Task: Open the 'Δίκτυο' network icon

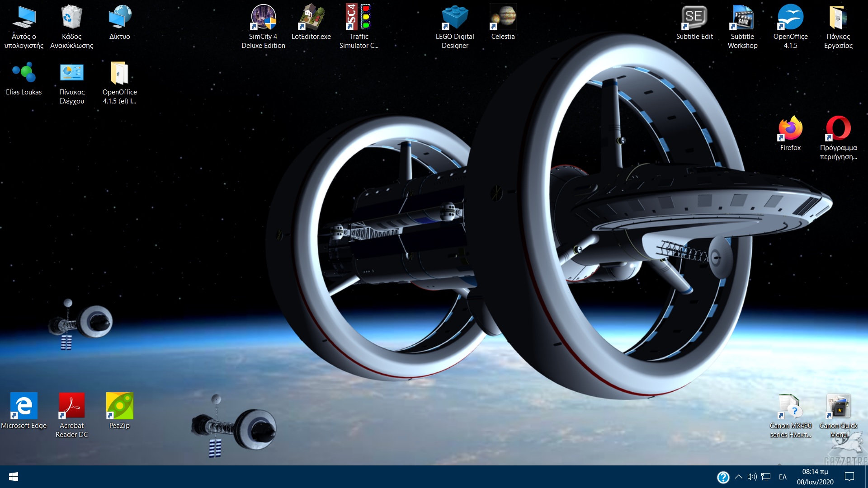Action: point(119,23)
